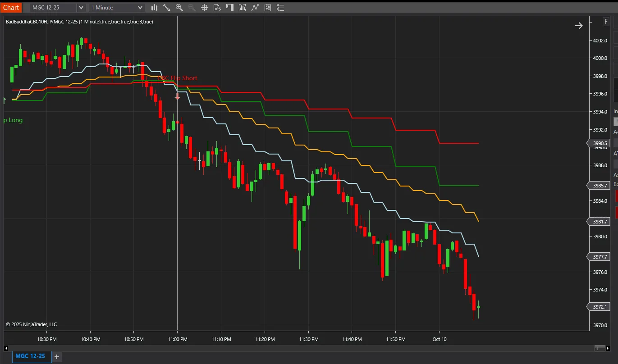Screen dimensions: 618x364
Task: Select the BadBuddhaCBC10FLIP indicator label
Action: point(79,22)
